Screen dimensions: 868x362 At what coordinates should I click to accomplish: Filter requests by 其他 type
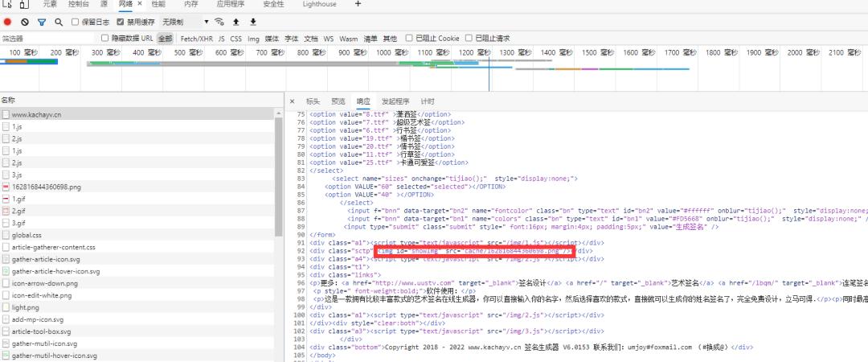tap(391, 39)
